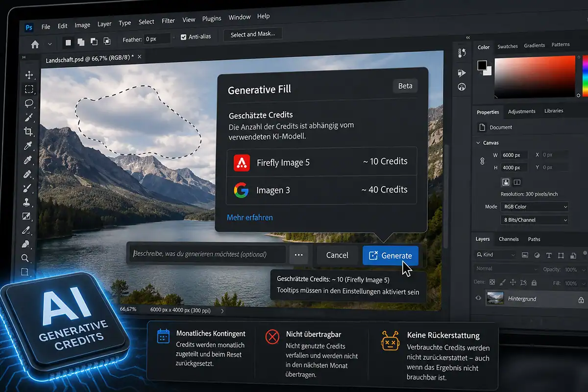588x392 pixels.
Task: Select the Magic Wand tool
Action: click(28, 117)
